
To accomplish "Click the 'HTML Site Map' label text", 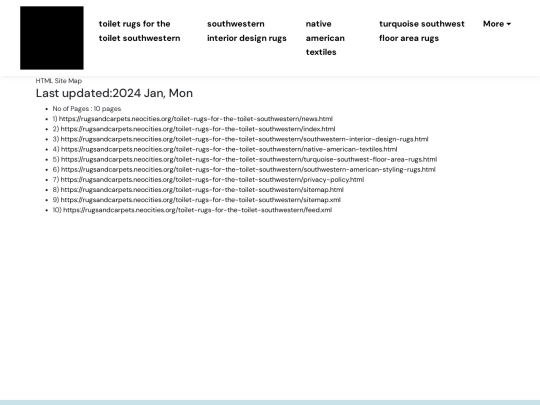I will tap(59, 81).
